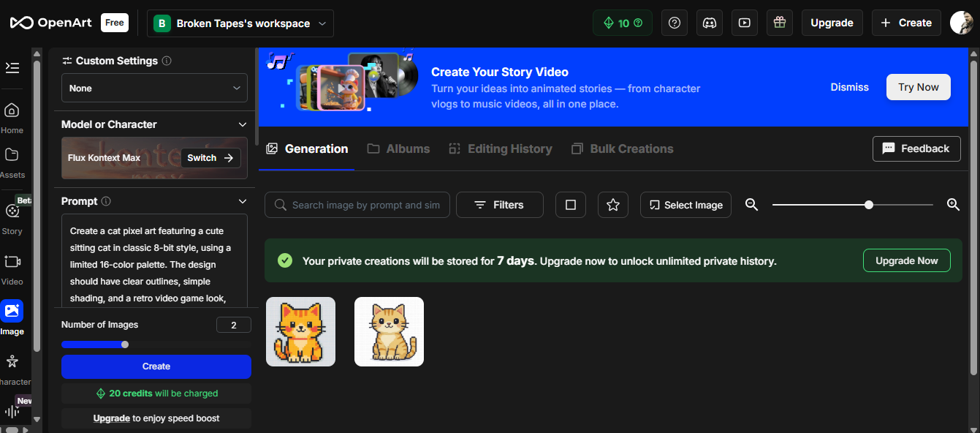
Task: Collapse the Prompt section chevron
Action: click(243, 201)
